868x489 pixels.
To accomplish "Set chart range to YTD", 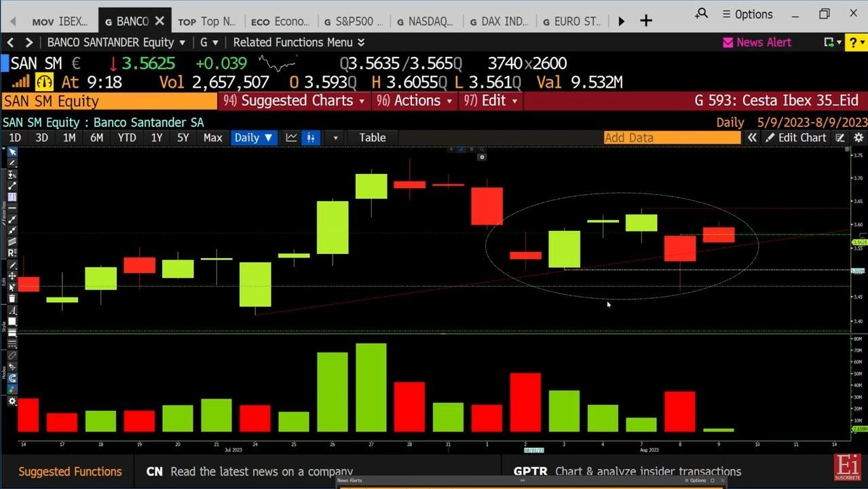I will click(127, 137).
